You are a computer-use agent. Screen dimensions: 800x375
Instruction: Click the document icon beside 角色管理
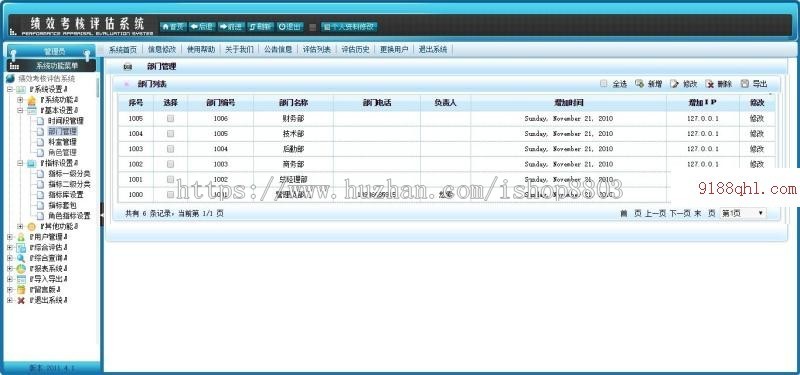point(40,153)
